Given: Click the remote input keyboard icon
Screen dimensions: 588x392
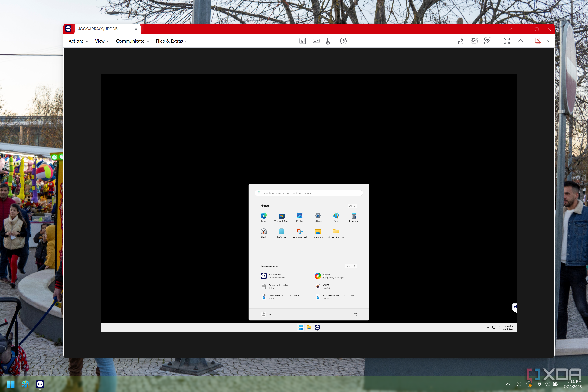Looking at the screenshot, I should click(316, 41).
